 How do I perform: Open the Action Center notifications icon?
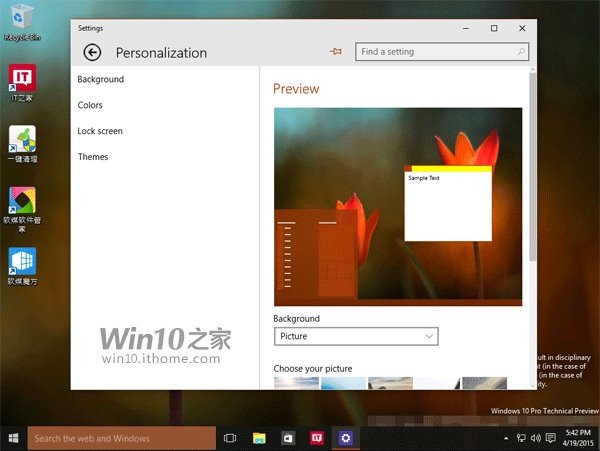550,438
